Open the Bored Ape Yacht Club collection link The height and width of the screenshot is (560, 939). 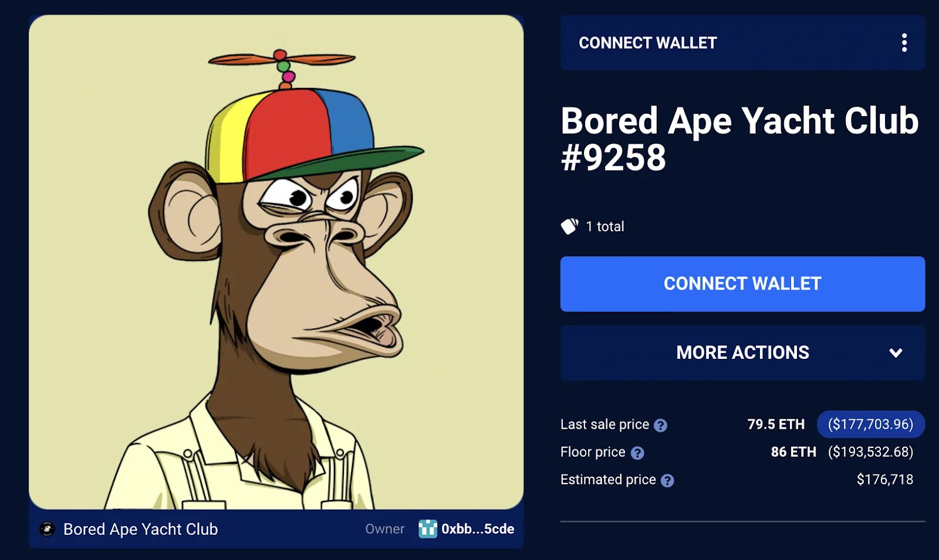[141, 529]
